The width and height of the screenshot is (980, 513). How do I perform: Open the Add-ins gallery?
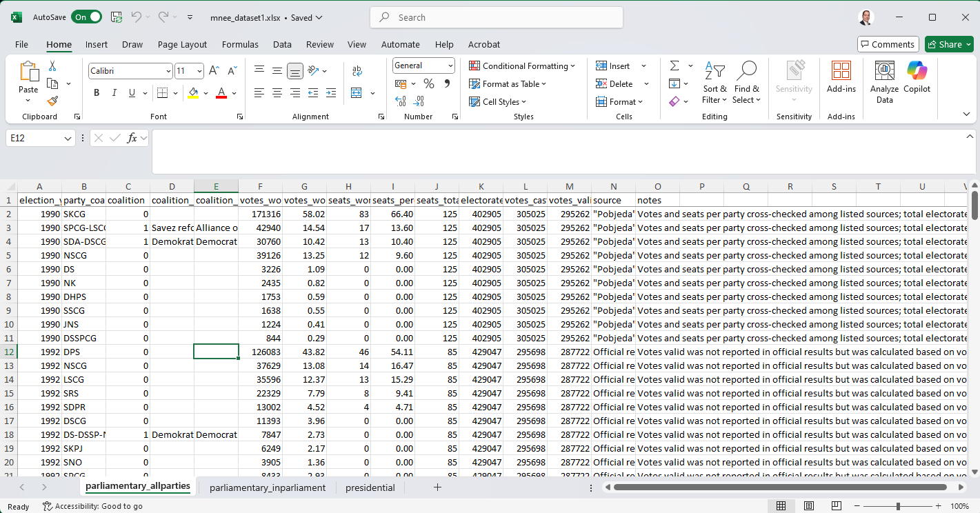(841, 77)
